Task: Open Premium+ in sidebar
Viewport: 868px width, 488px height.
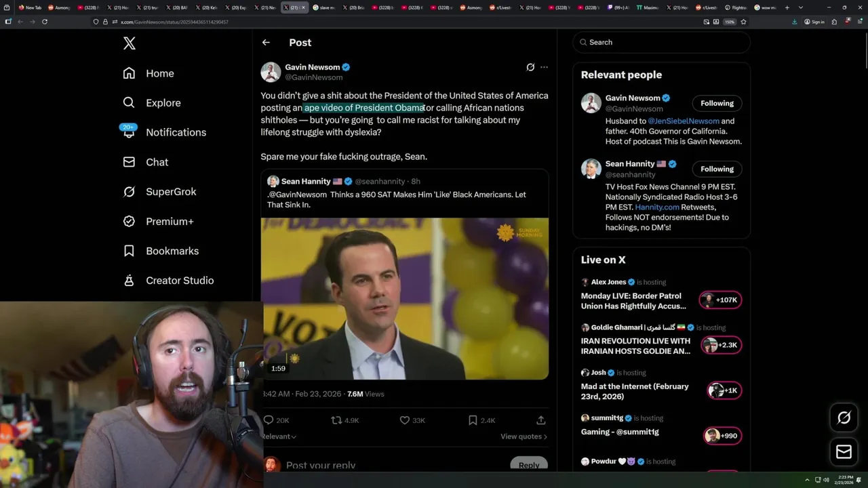Action: [158, 221]
